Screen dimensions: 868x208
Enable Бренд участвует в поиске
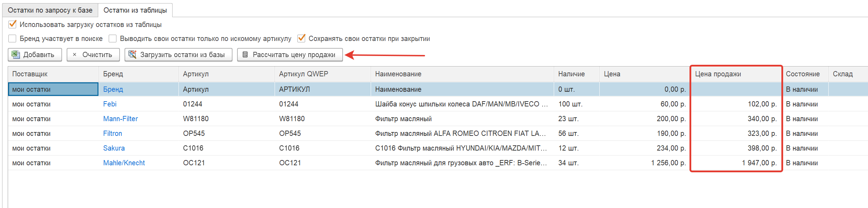click(12, 39)
